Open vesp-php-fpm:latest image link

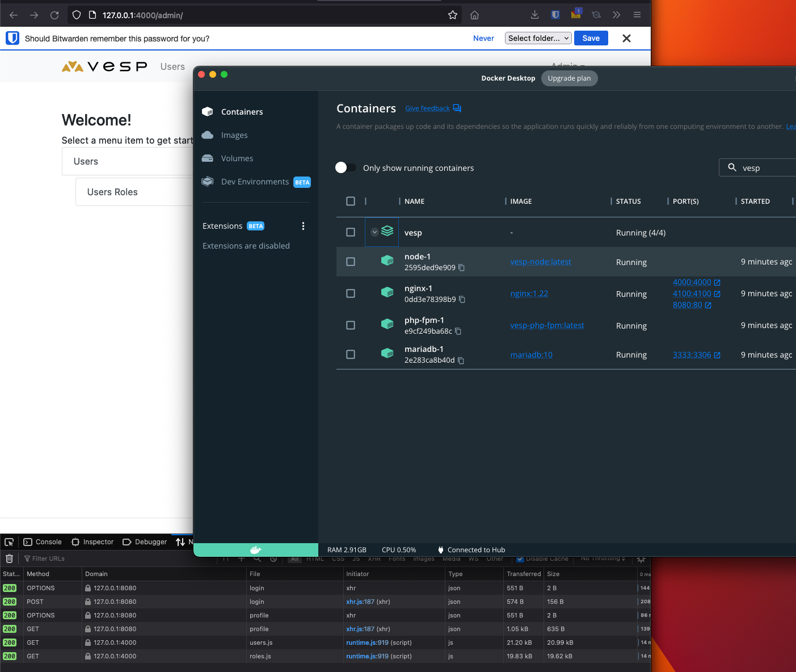coord(547,325)
